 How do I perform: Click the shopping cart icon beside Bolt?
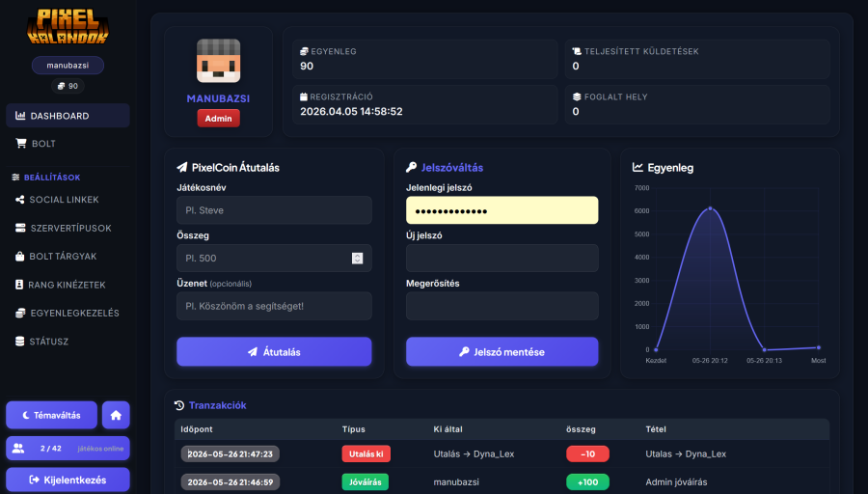point(21,144)
